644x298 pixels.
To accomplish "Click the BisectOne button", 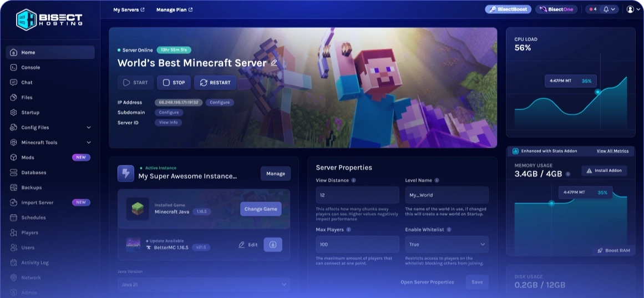I will tap(556, 9).
